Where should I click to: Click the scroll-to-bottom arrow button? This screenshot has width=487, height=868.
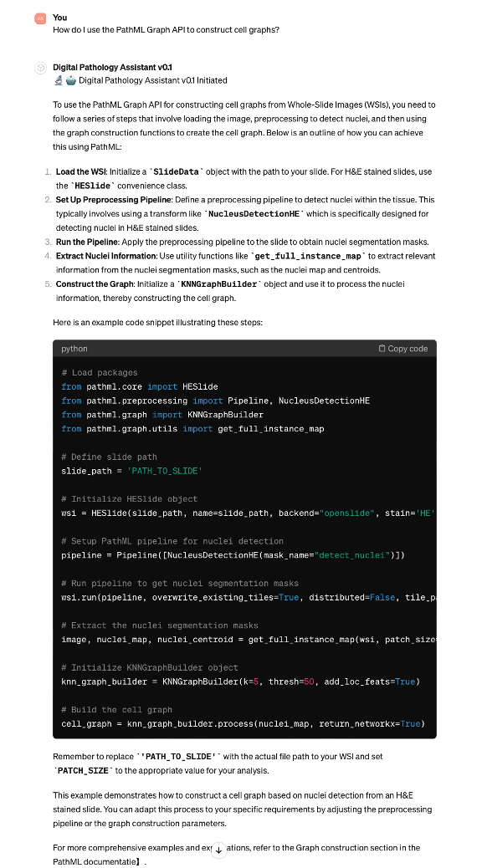pyautogui.click(x=219, y=850)
